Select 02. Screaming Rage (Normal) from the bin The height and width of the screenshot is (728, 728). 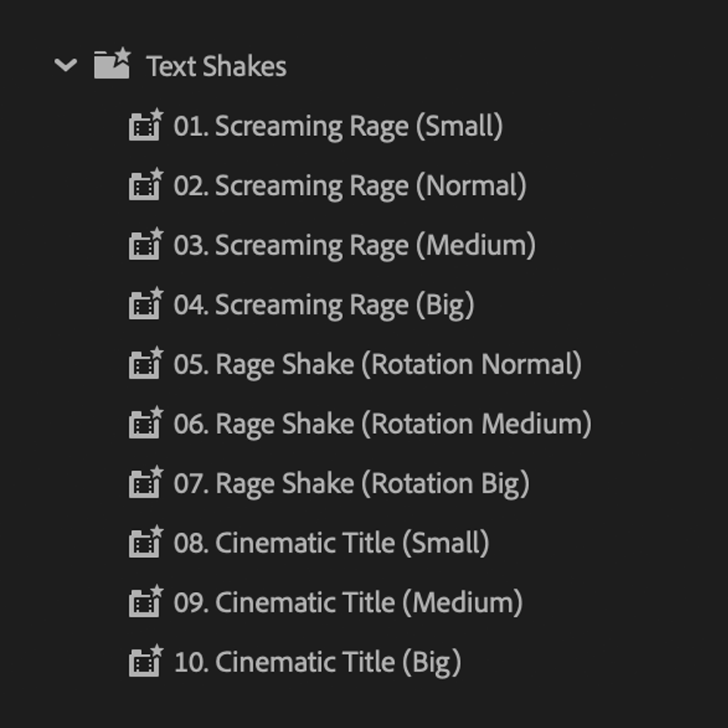tap(351, 185)
